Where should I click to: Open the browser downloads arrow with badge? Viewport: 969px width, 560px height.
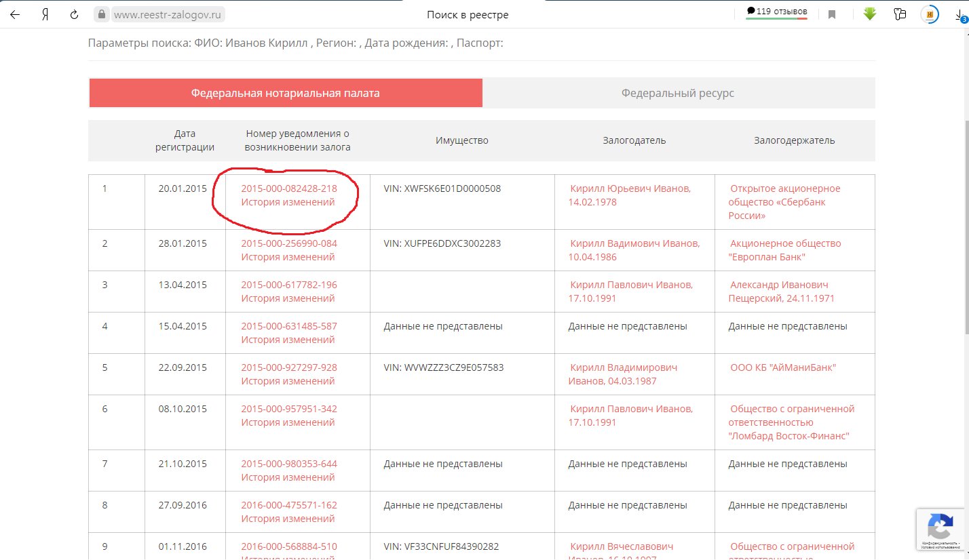(959, 15)
